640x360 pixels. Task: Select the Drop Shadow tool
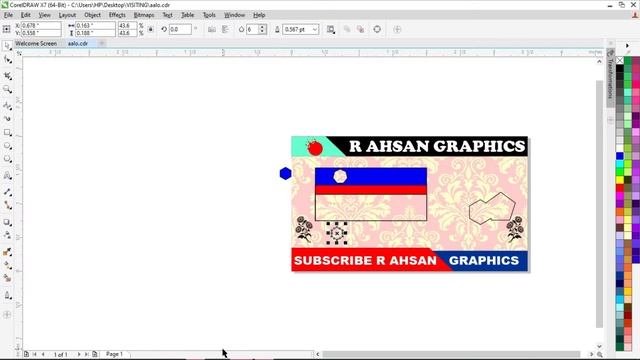(x=7, y=222)
